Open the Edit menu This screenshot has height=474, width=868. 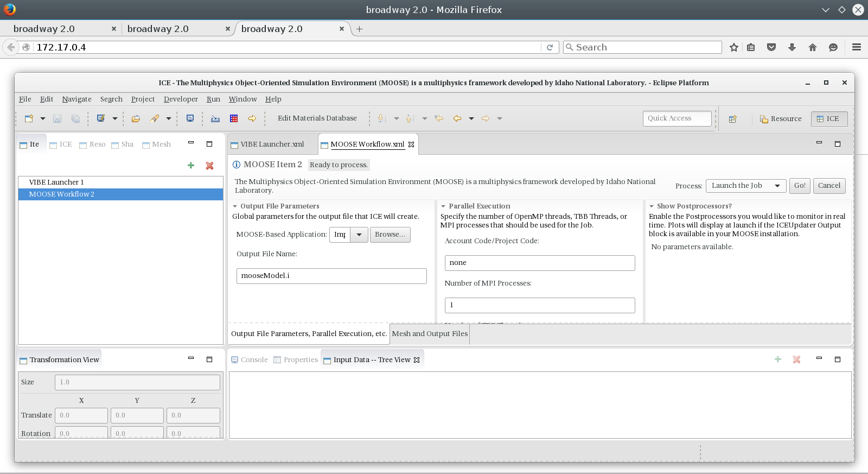(x=47, y=99)
